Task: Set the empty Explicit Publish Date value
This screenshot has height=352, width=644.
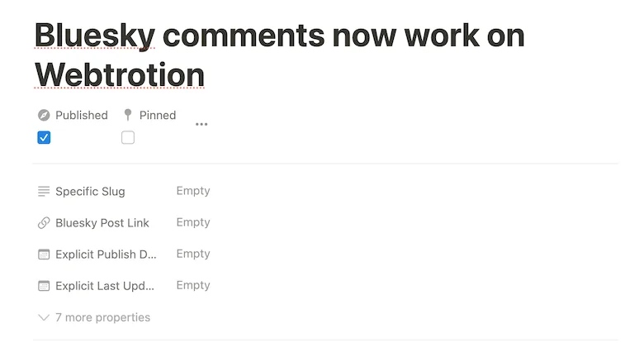Action: pyautogui.click(x=193, y=254)
